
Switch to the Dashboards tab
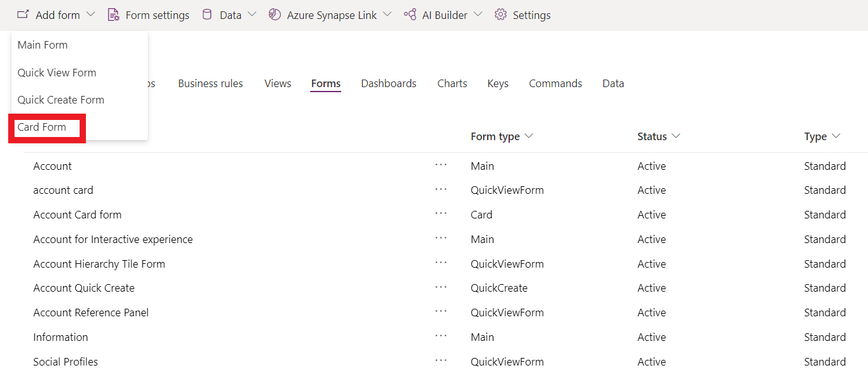coord(389,83)
